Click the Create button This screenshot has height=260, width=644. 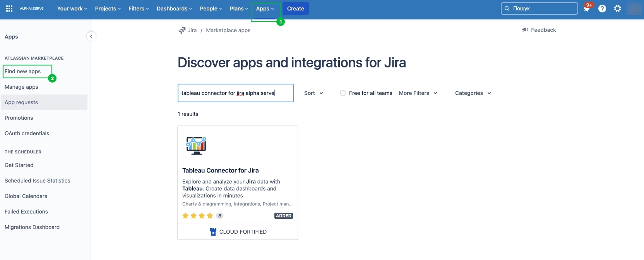point(296,9)
